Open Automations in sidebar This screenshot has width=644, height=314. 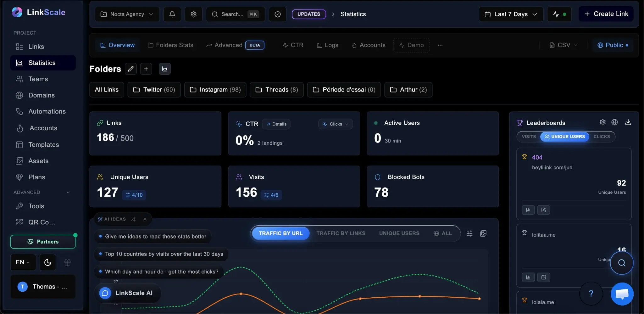43,111
